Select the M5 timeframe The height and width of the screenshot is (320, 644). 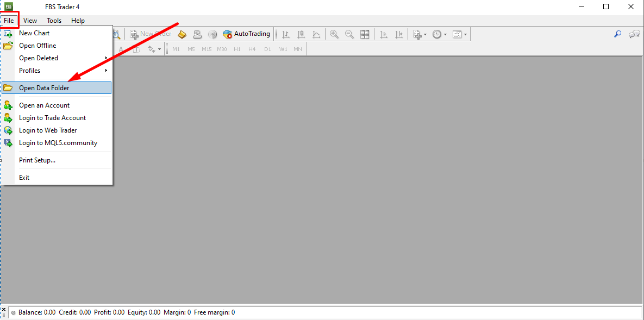191,49
